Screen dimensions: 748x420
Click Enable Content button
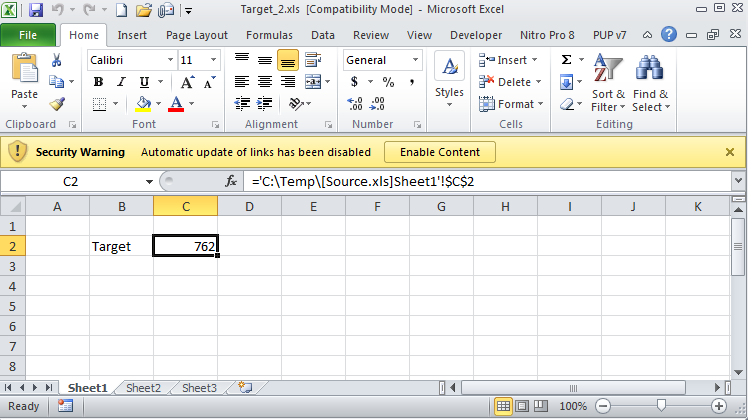click(440, 152)
